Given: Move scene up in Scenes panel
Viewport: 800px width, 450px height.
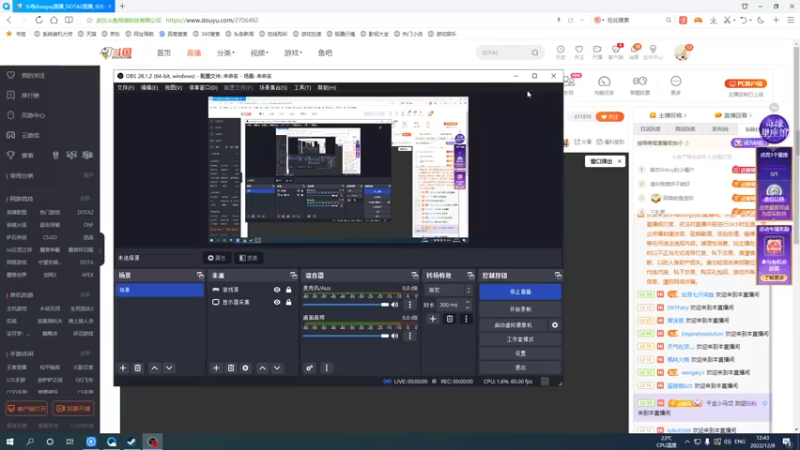Looking at the screenshot, I should tap(155, 368).
